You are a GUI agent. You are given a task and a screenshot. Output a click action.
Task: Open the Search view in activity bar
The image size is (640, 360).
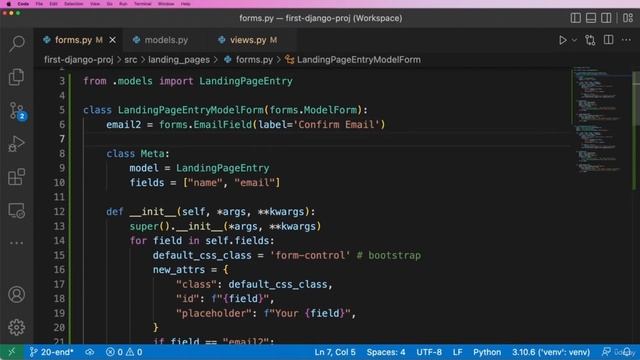17,44
